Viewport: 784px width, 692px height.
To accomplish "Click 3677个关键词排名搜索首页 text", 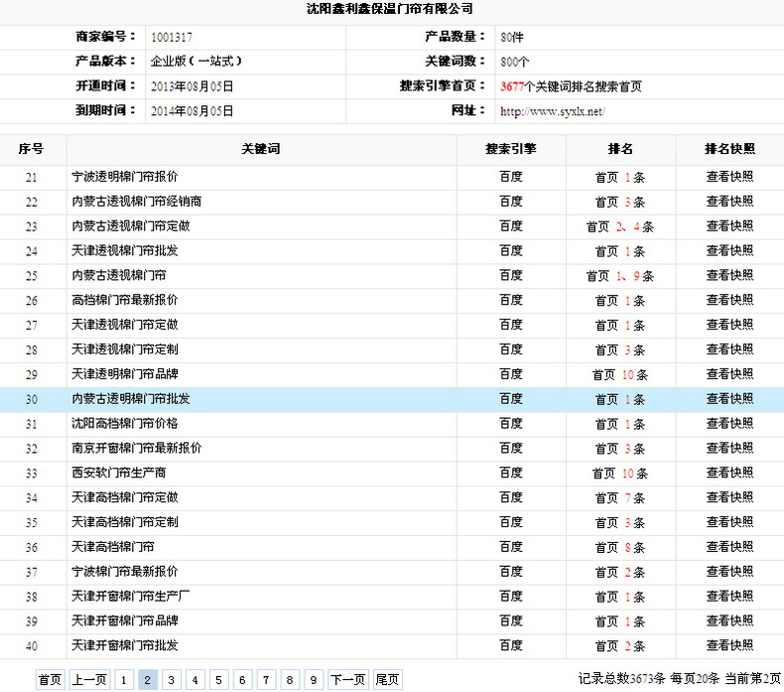I will pyautogui.click(x=571, y=86).
